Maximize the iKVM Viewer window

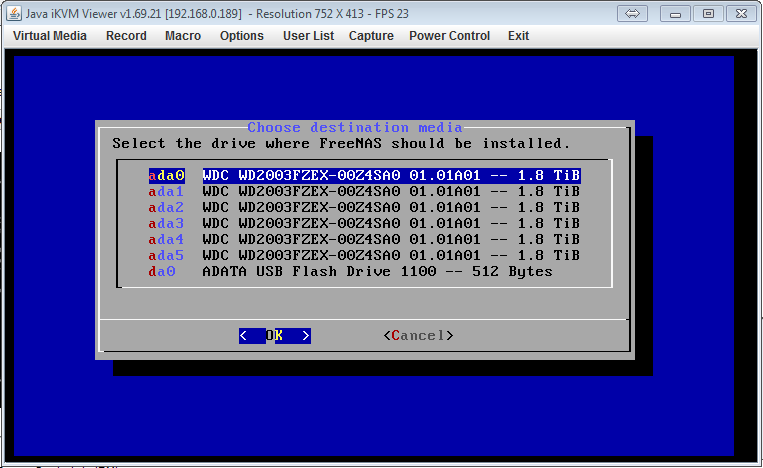708,13
